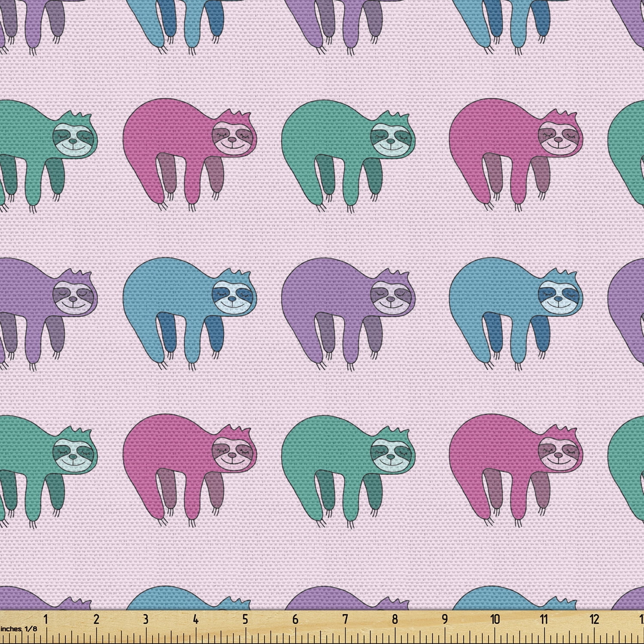The width and height of the screenshot is (644, 644).
Task: Select the partially visible purple sloth at top
Action: (335, 17)
